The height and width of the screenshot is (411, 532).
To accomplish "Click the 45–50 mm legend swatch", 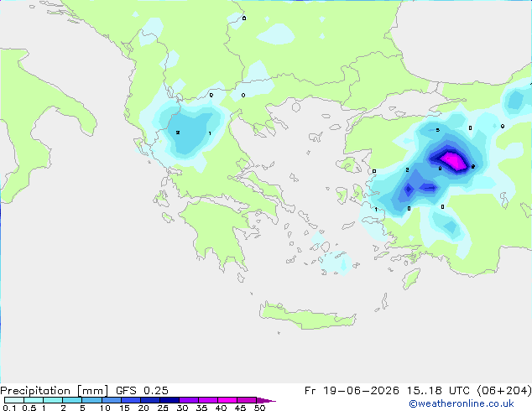I will click(247, 400).
